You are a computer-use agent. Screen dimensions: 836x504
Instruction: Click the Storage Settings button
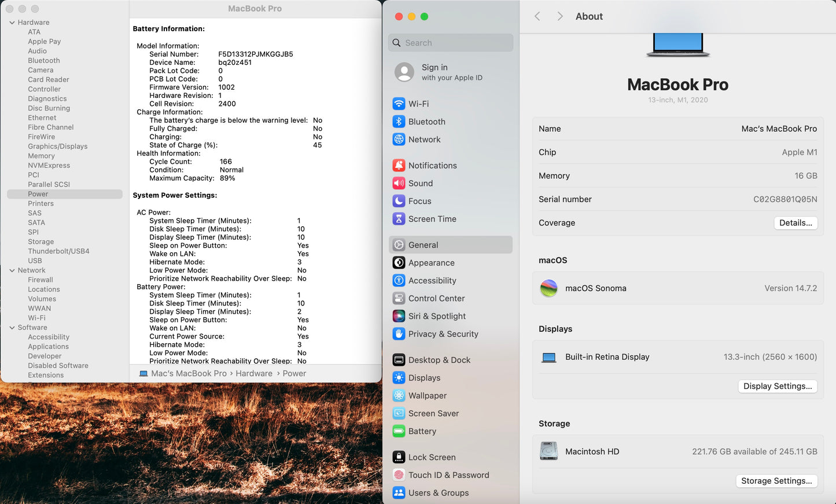coord(776,481)
